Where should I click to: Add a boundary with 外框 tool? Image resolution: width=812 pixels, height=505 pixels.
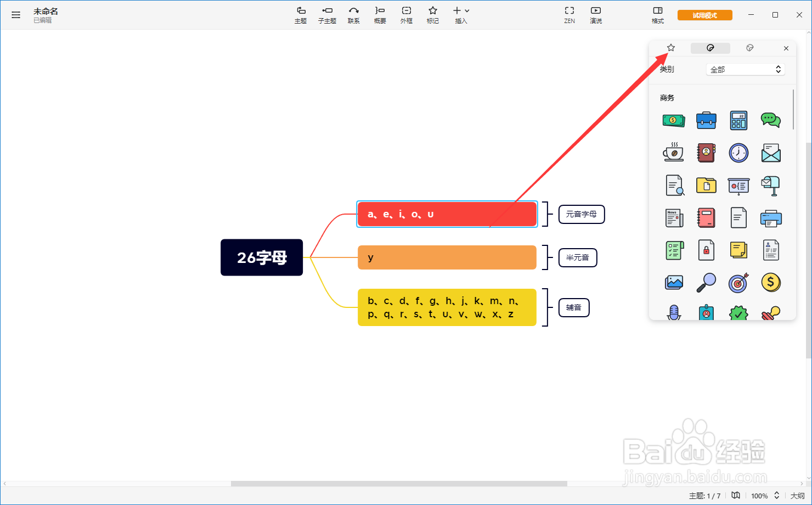click(407, 15)
